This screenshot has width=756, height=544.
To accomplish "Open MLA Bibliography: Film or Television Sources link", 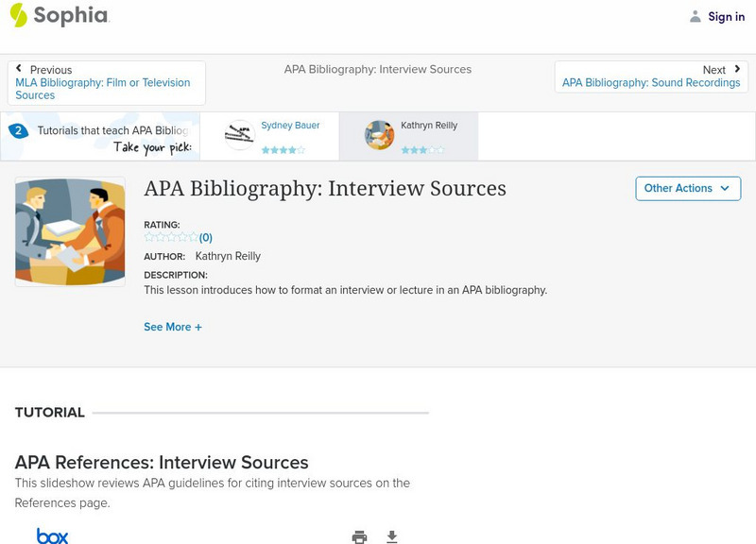I will [102, 89].
